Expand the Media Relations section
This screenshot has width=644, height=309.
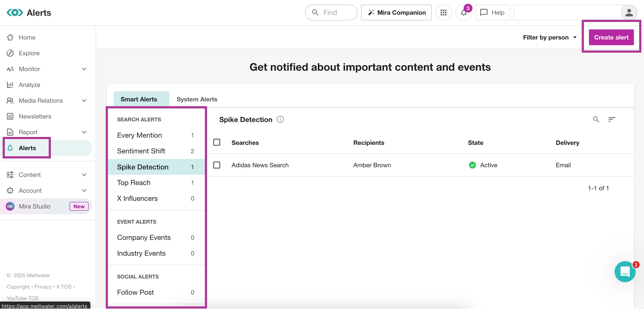[84, 101]
